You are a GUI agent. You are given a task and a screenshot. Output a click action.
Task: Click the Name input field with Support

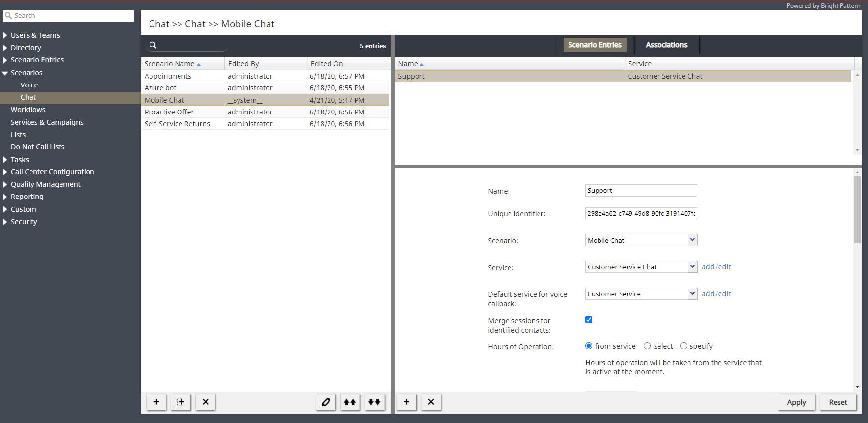(x=641, y=191)
